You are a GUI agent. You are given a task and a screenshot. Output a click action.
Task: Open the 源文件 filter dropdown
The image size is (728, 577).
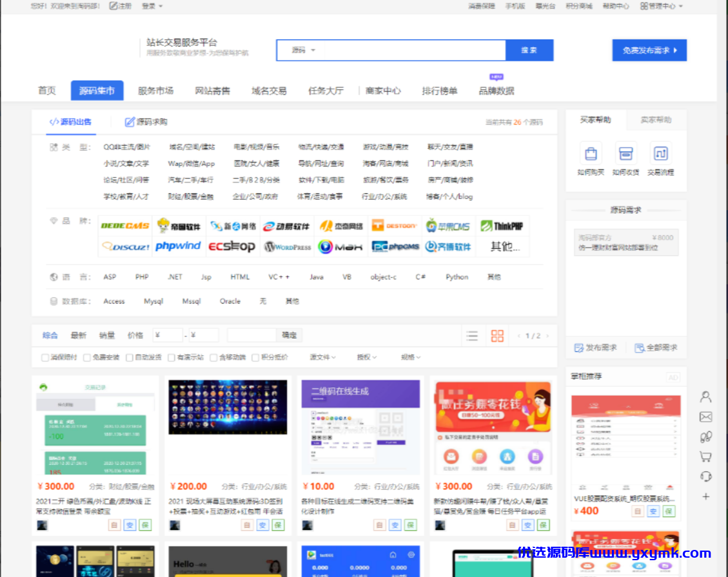[322, 357]
